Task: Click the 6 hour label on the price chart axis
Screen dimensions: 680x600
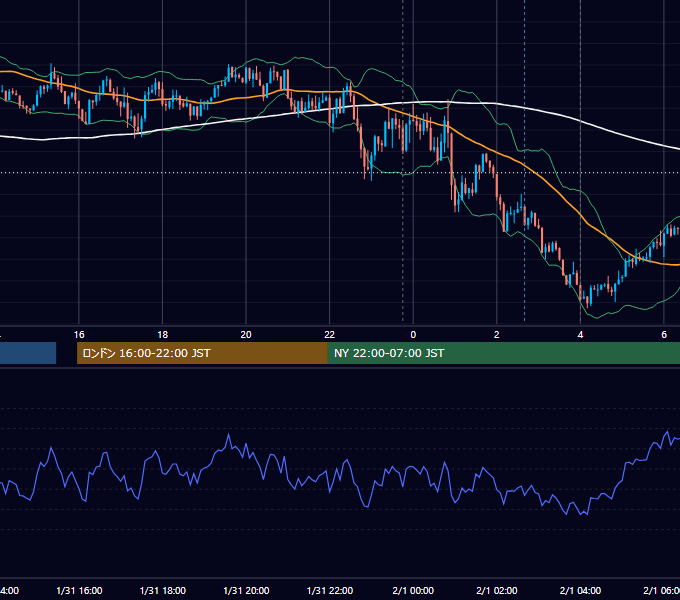Action: click(664, 335)
